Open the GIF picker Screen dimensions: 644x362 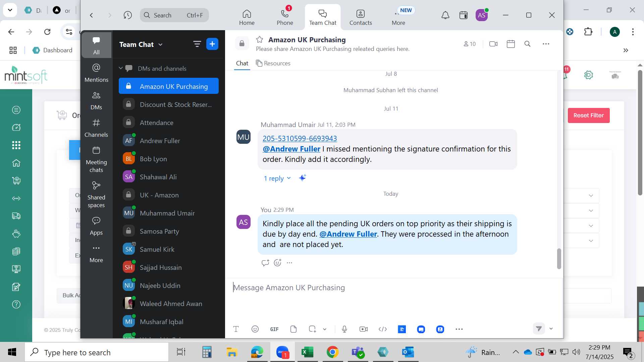click(274, 329)
